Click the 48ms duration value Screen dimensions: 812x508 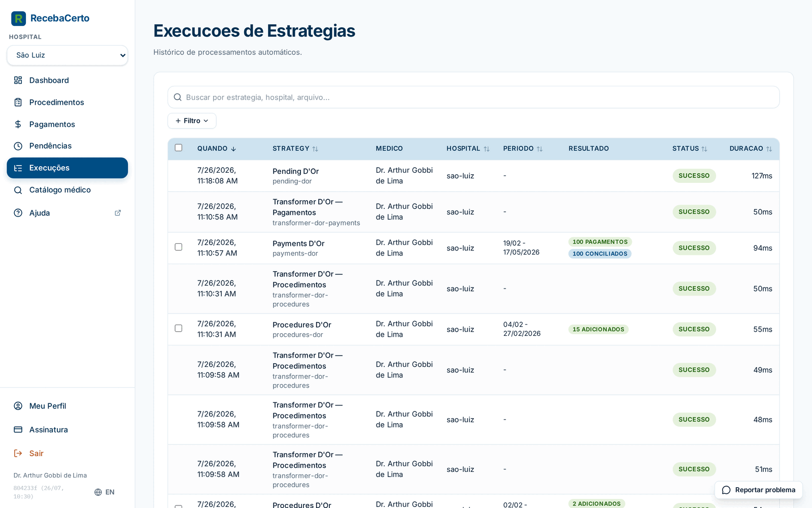[x=763, y=420]
